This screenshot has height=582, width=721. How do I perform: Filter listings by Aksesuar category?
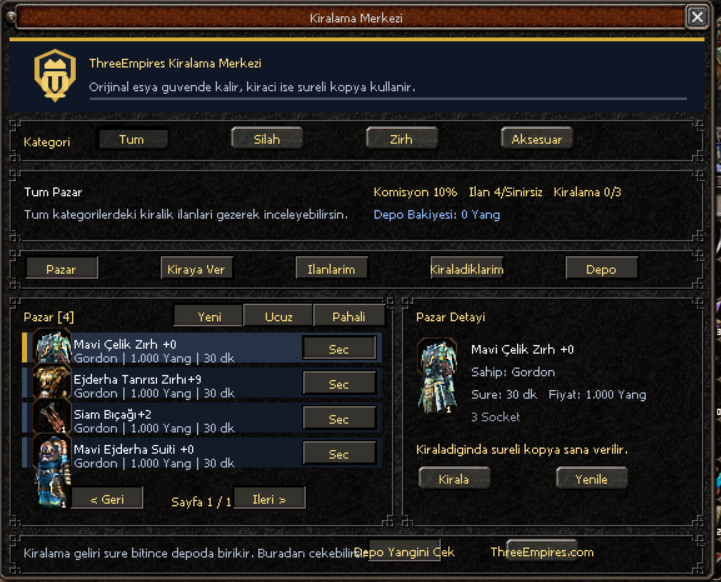(537, 139)
